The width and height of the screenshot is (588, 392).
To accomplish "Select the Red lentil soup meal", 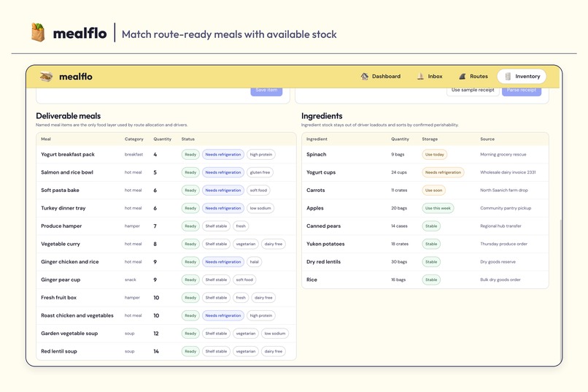I will pyautogui.click(x=166, y=351).
